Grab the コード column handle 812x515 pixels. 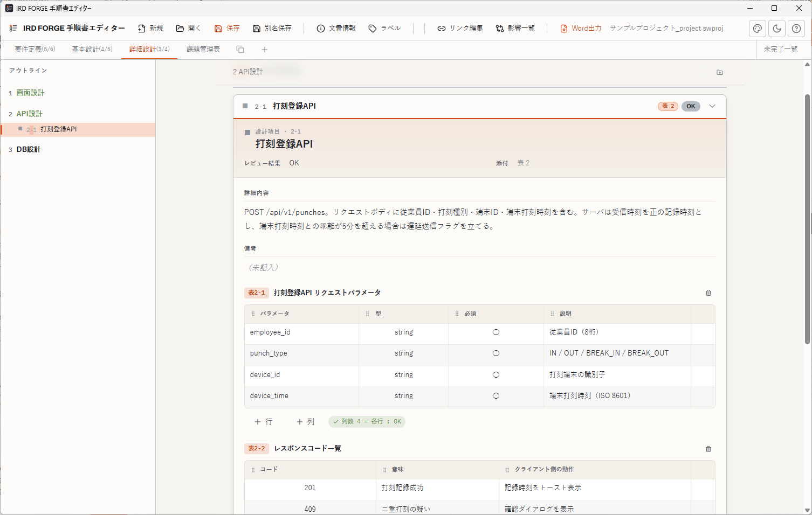click(x=253, y=470)
